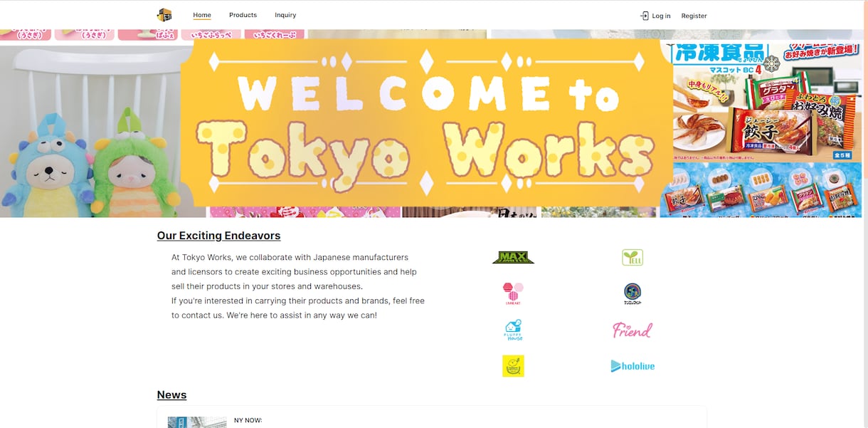Open the frozen food mascot banner image

coord(761,129)
